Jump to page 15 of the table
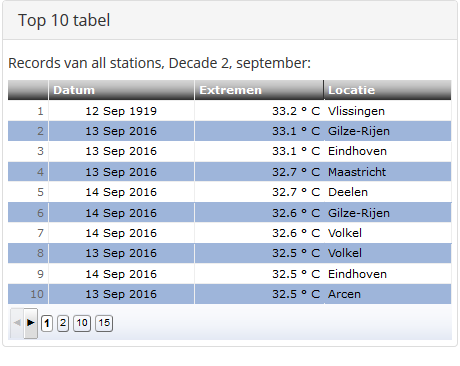 (x=104, y=323)
